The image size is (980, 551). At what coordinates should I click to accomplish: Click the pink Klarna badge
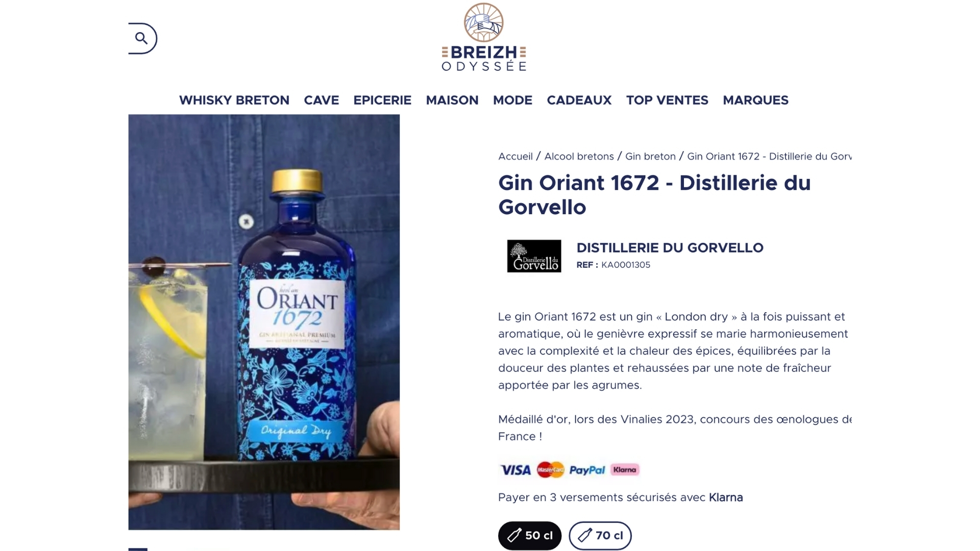click(x=625, y=470)
